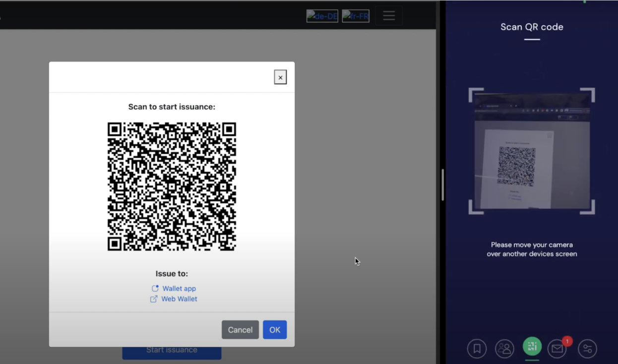Switch language with the de-DE flag
Screen dimensions: 618x364
(322, 16)
